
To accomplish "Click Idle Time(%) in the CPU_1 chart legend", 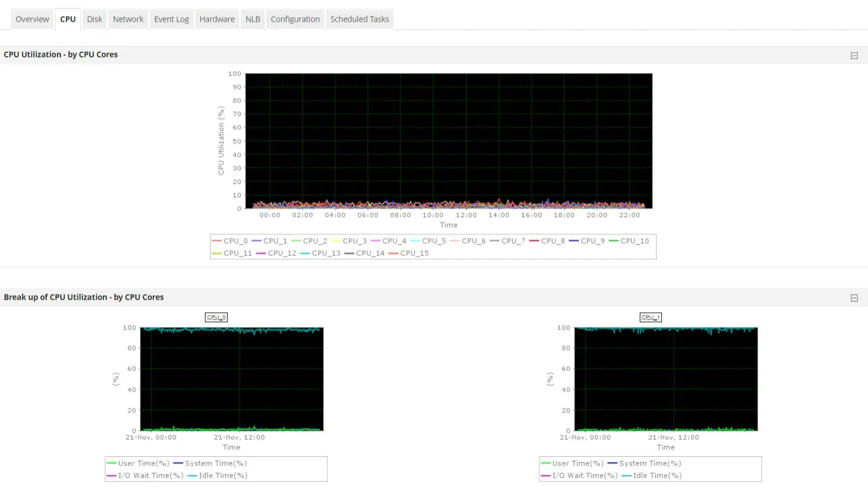I will (651, 476).
